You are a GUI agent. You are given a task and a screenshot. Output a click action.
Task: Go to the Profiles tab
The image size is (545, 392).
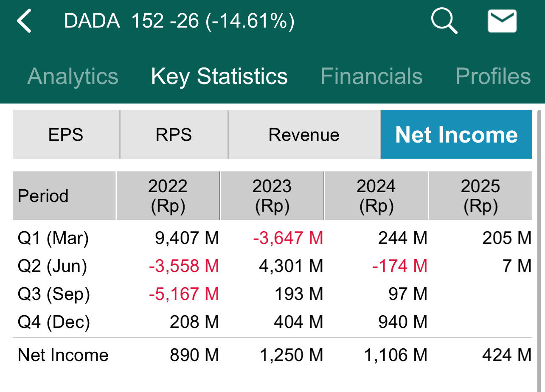pyautogui.click(x=493, y=77)
